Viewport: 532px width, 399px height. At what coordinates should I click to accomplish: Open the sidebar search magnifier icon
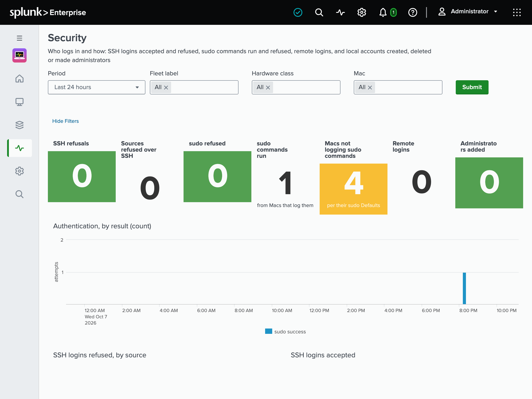coord(20,194)
